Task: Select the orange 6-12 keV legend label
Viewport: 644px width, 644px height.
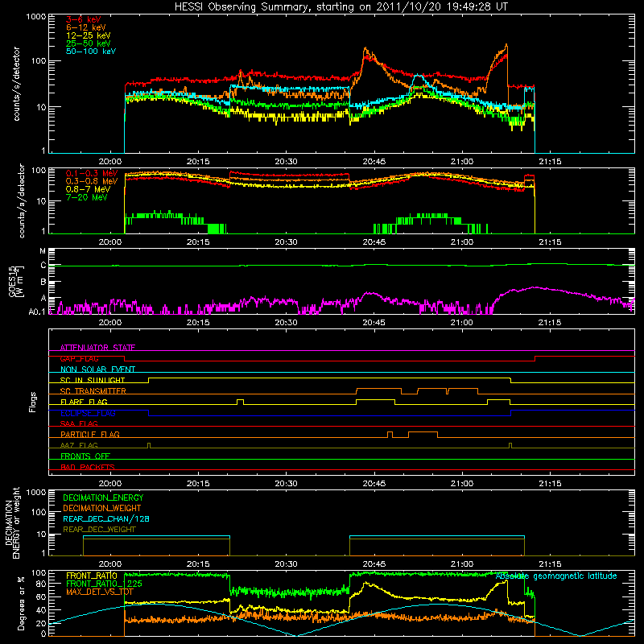Action: click(x=86, y=27)
